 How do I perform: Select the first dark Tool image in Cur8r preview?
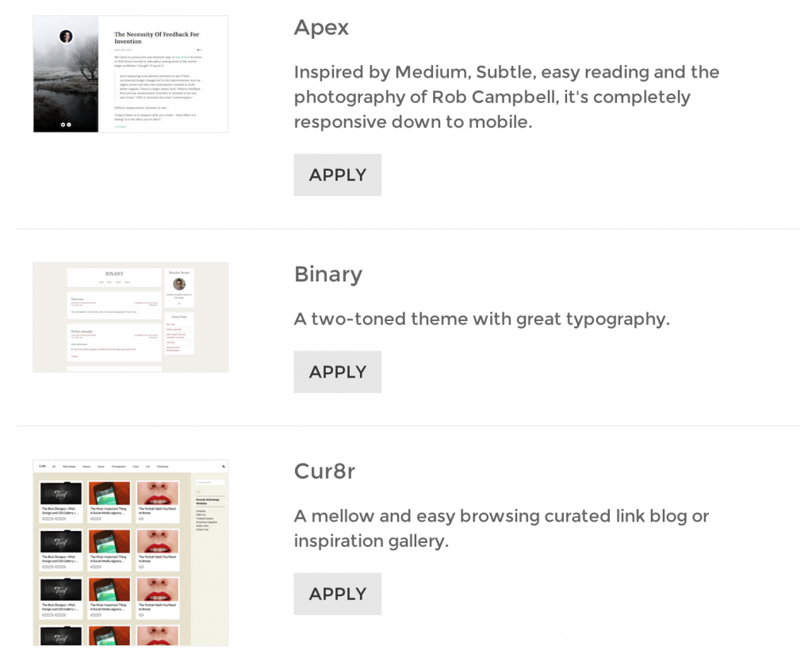[61, 494]
